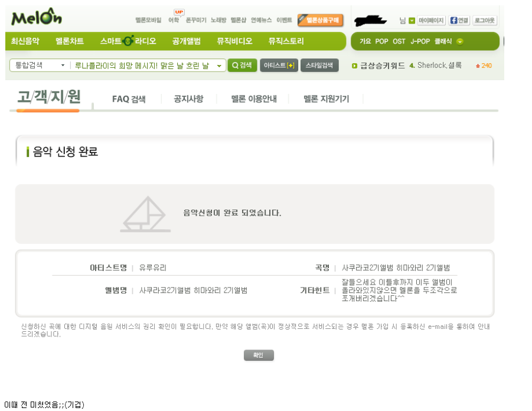Open trending keyword Sherlock.셜록
This screenshot has height=411, width=532.
[x=439, y=65]
